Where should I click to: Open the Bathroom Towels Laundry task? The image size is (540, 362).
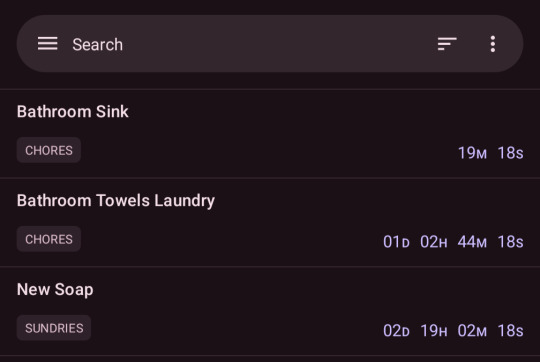coord(270,223)
